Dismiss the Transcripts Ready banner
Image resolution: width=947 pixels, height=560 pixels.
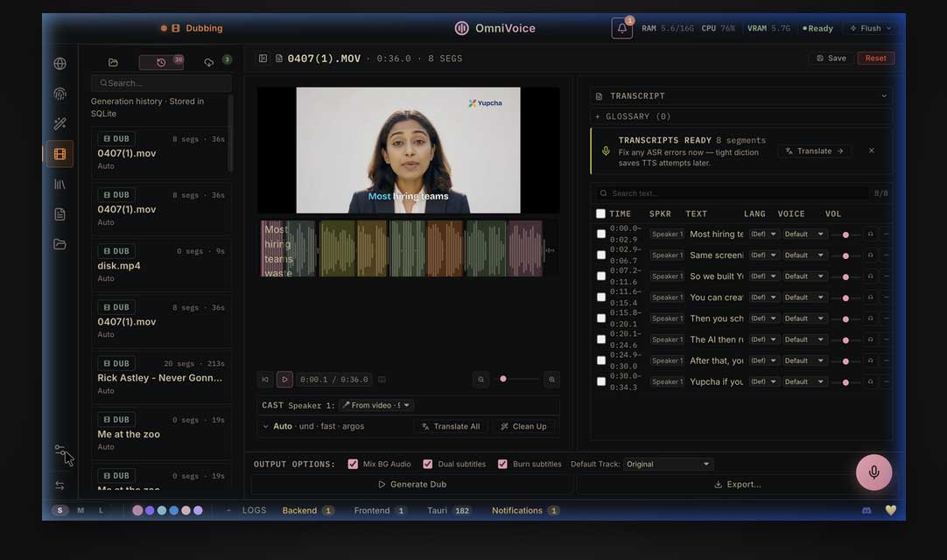[872, 151]
